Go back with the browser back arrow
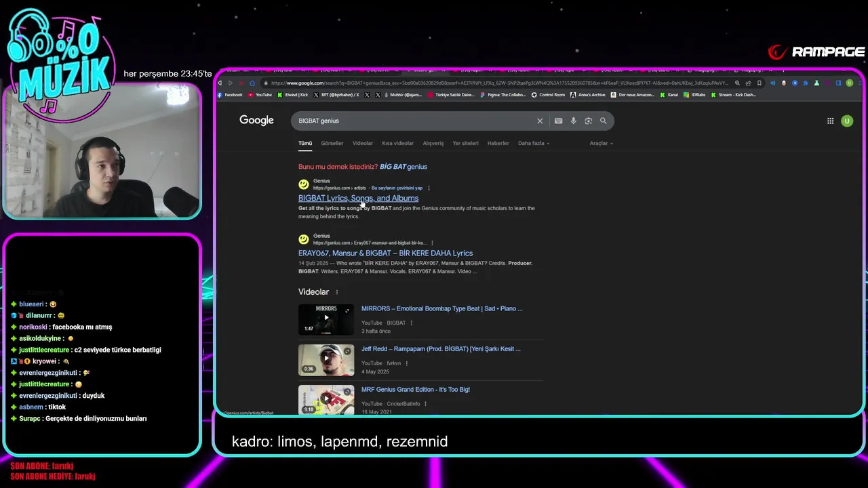Image resolution: width=868 pixels, height=488 pixels. click(220, 83)
